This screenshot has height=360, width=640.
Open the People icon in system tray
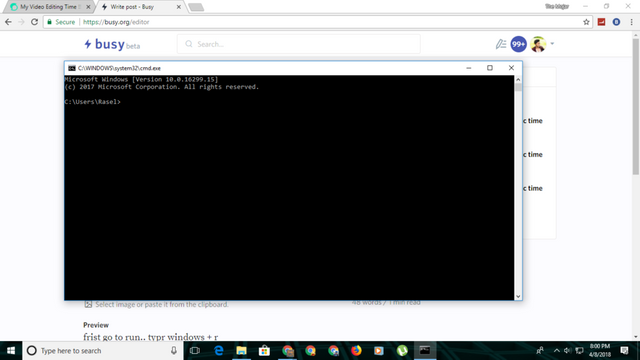point(540,351)
